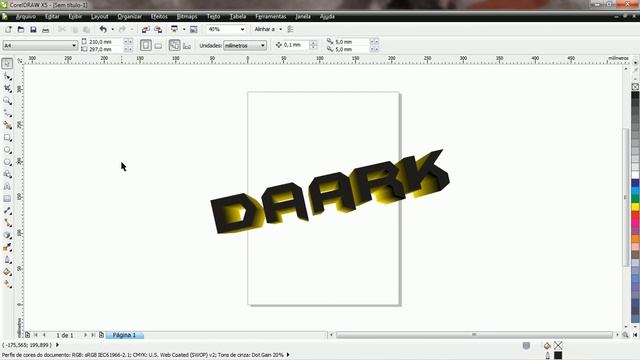Click the horizontal scrollbar thumb
This screenshot has height=360, width=640.
point(474,335)
